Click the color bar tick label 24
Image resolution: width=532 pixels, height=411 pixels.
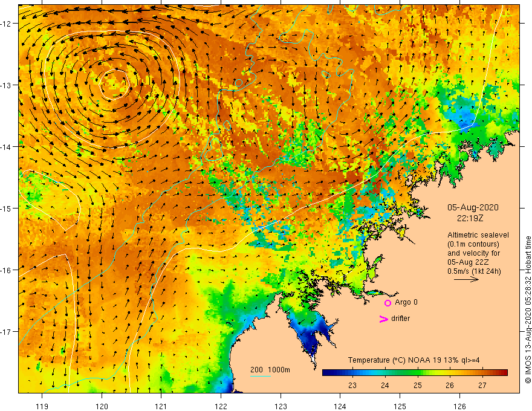[384, 386]
